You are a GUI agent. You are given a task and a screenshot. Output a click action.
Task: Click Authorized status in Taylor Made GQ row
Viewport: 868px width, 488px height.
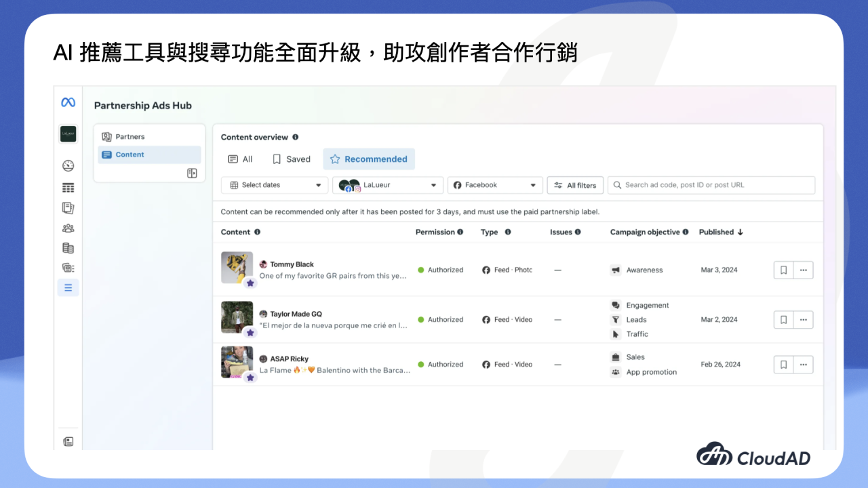tap(441, 319)
